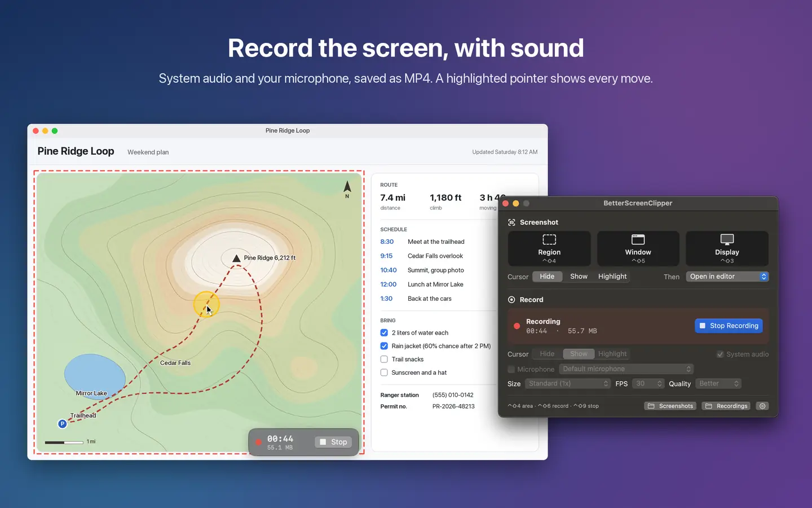Start a Region screenshot capture

click(x=549, y=248)
